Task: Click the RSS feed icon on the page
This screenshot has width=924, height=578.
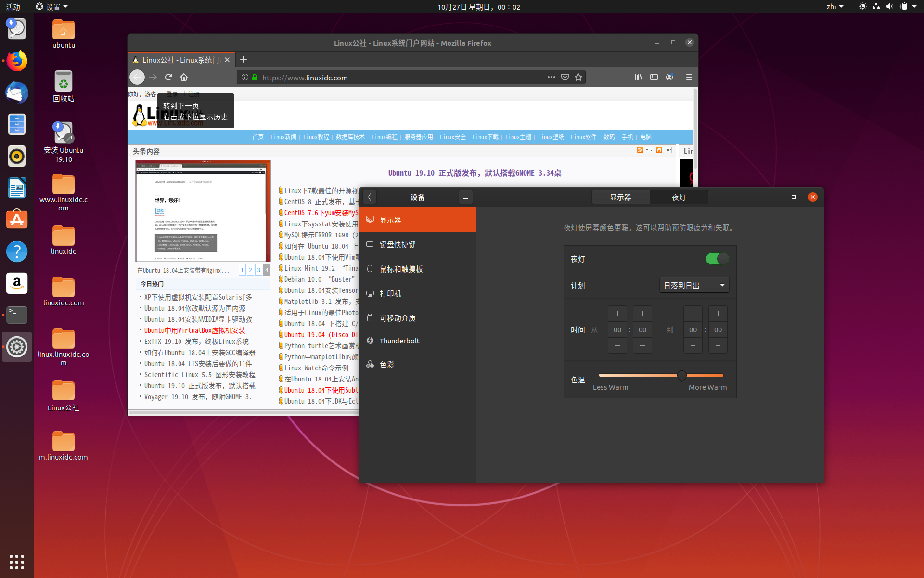Action: (645, 150)
